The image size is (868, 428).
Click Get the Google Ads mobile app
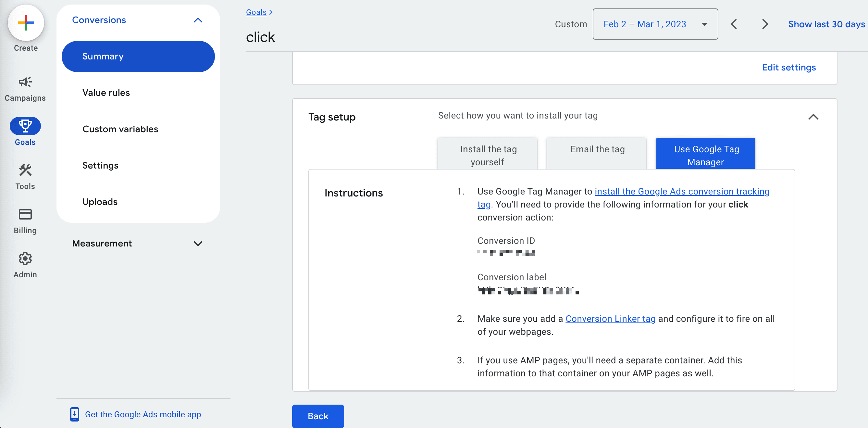[x=143, y=414]
